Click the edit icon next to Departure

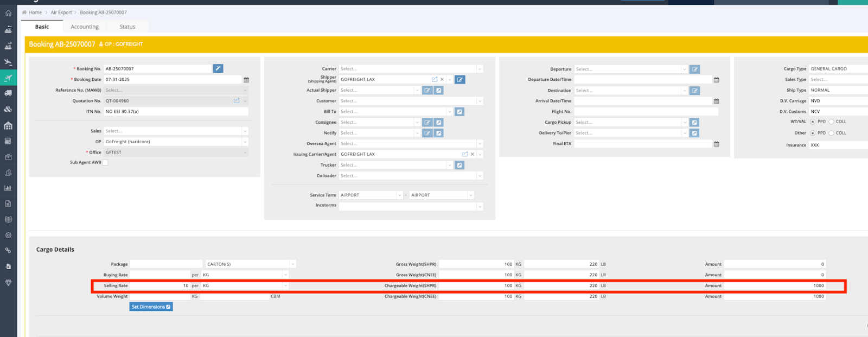pos(694,69)
